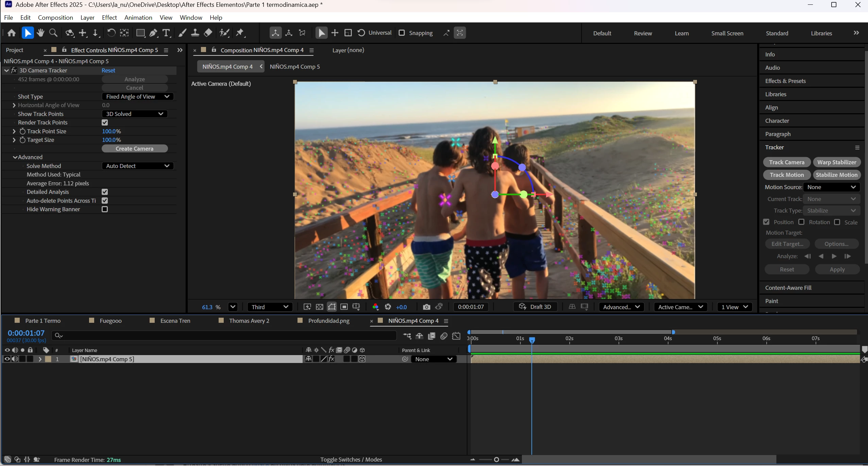Click the Take Snapshot camera icon
Screen dimensions: 868x466
426,307
